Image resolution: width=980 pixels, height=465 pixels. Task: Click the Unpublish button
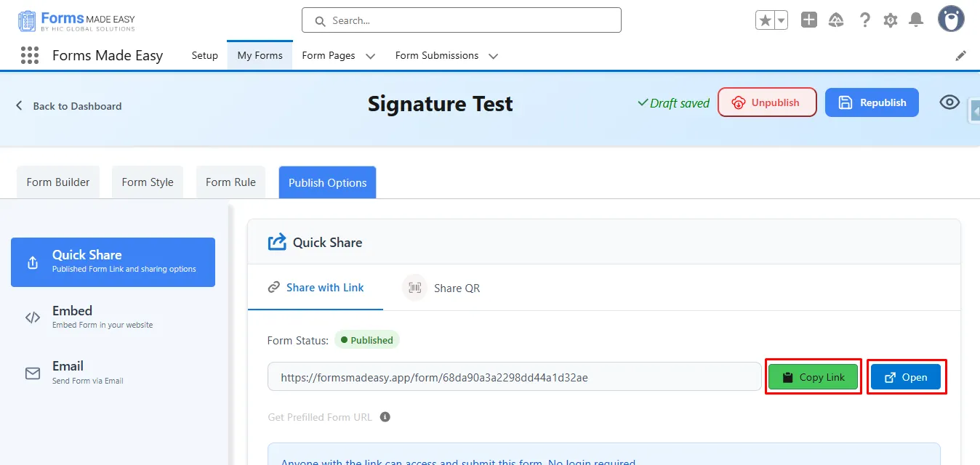pyautogui.click(x=767, y=102)
